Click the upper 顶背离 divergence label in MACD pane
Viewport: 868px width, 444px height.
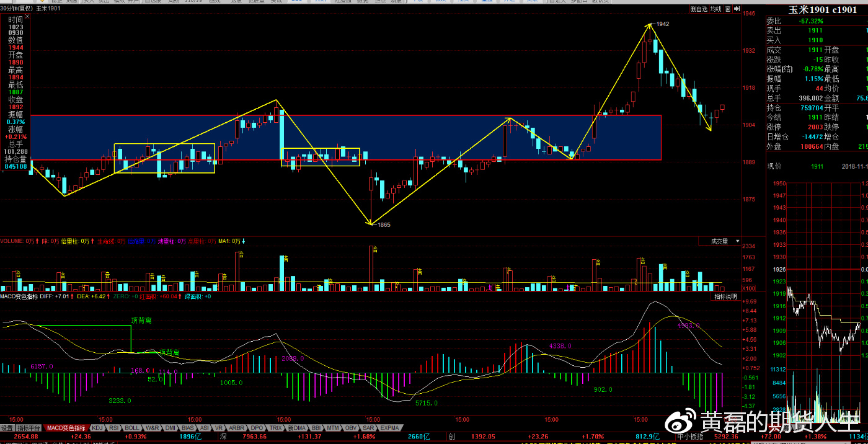point(141,321)
